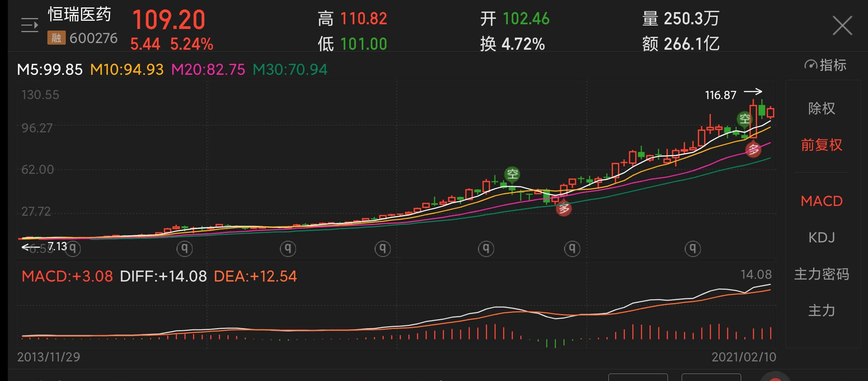Click the 27.72 price axis label

36,211
